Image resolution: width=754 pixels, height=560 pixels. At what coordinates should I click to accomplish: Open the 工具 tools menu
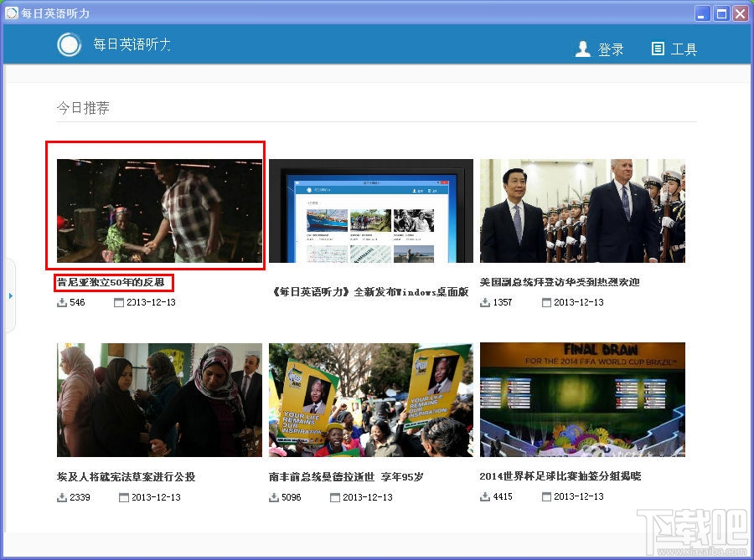(684, 49)
